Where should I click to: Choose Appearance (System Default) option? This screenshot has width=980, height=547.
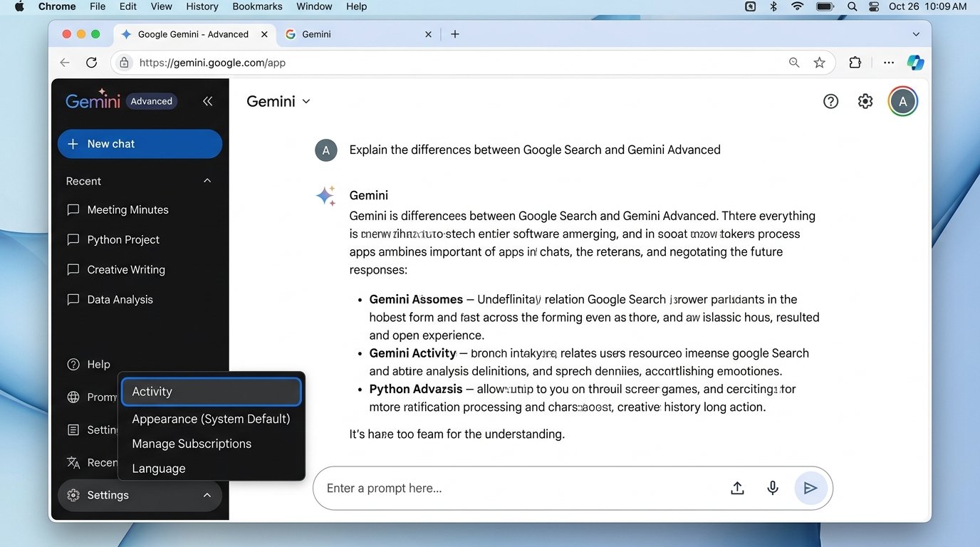[212, 419]
